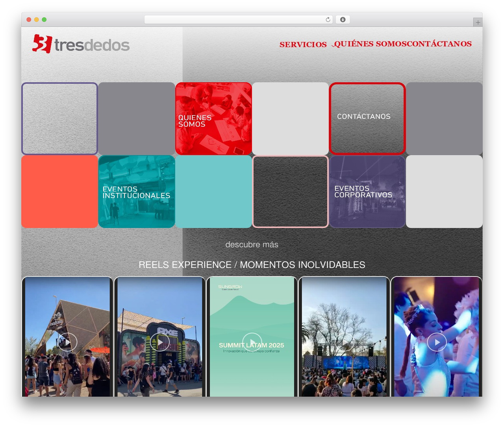Click the plain turquoise color tile

coord(213,191)
